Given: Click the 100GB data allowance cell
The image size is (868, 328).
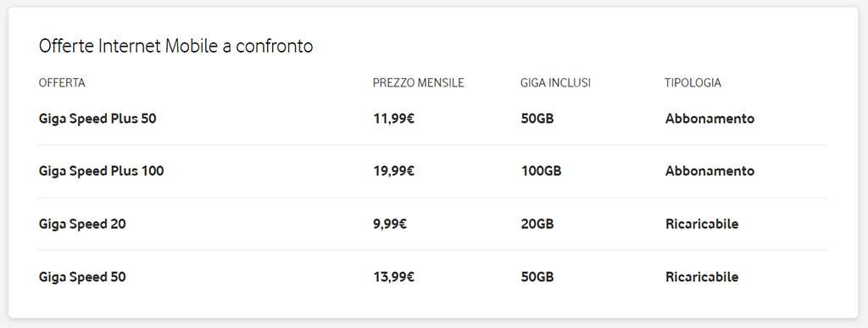Looking at the screenshot, I should [542, 171].
